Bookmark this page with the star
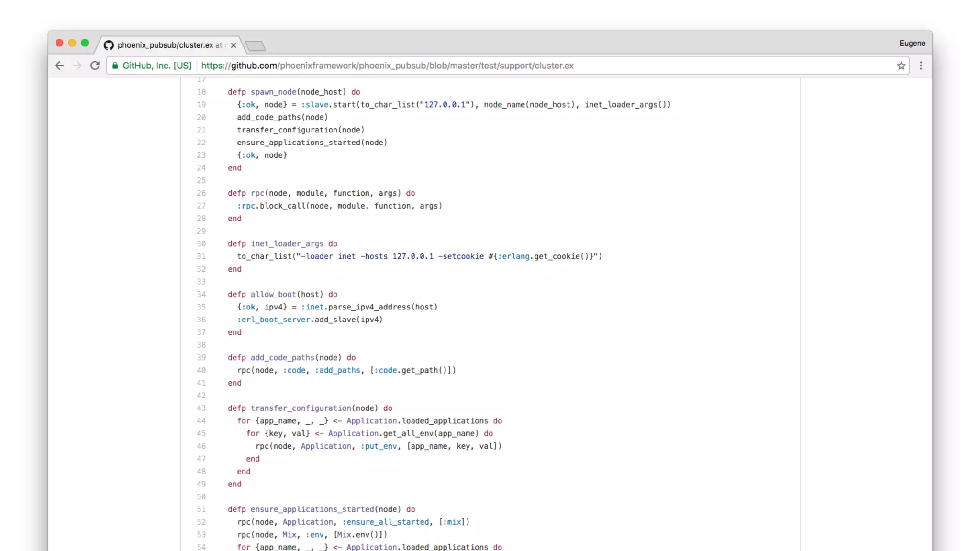The height and width of the screenshot is (551, 980). 901,66
